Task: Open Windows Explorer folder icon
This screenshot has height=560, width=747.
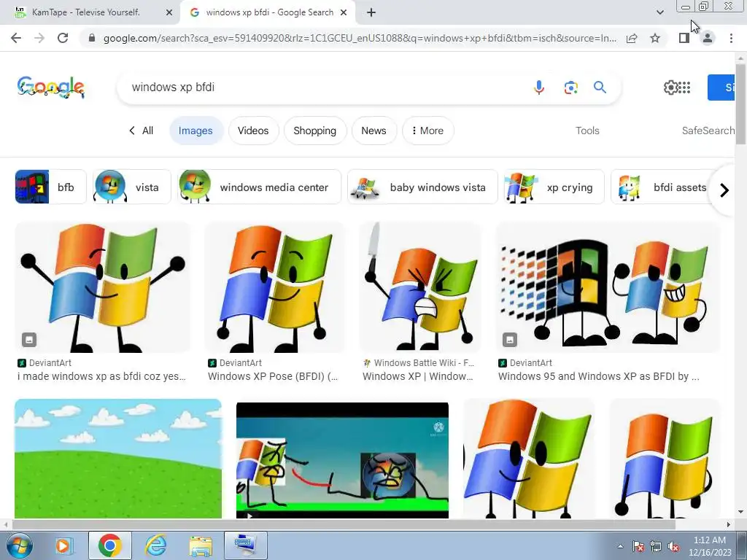Action: 201,545
